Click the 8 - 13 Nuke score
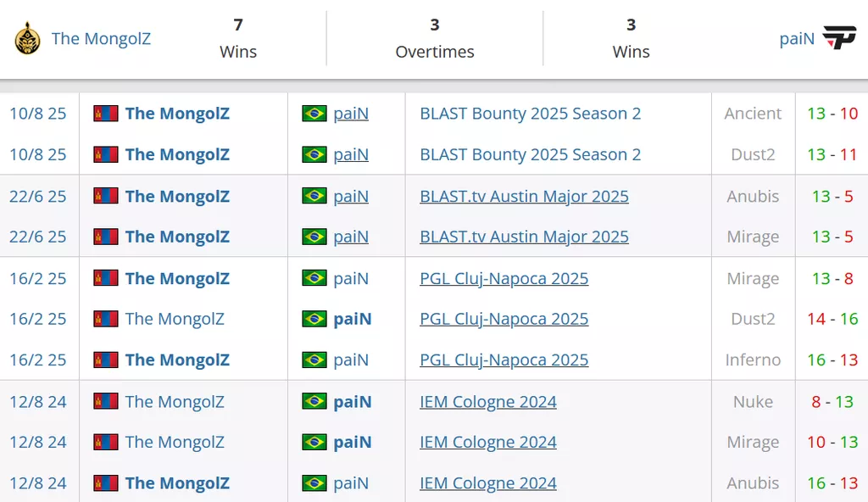Viewport: 868px width, 502px height. (x=832, y=402)
